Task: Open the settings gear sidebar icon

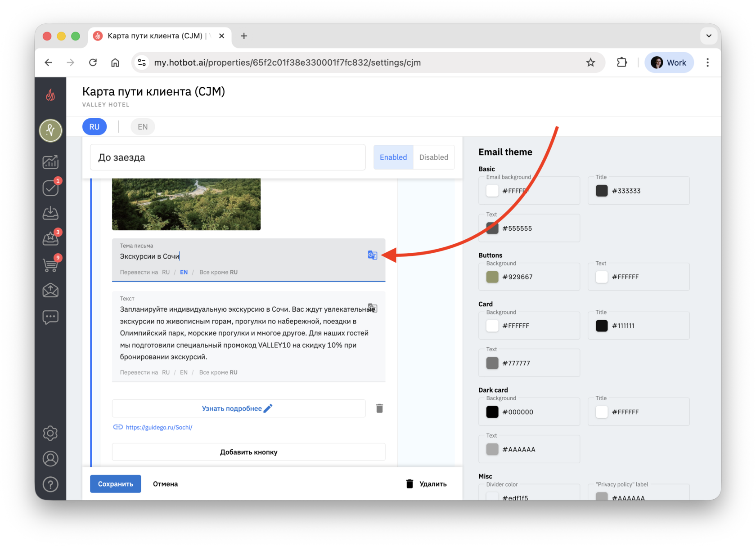Action: [x=50, y=433]
